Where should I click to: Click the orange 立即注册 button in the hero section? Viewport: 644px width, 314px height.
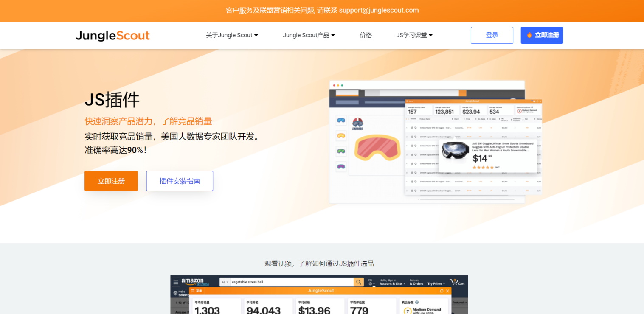coord(111,181)
